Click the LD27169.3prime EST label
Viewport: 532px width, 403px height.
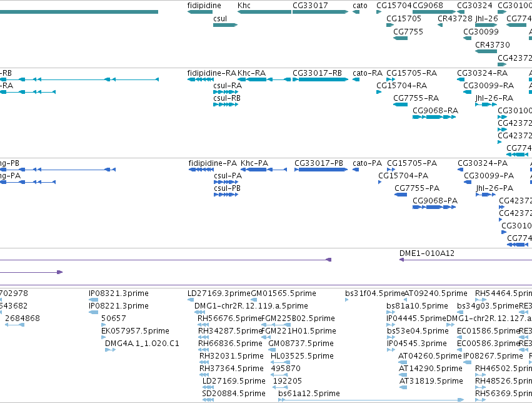click(219, 293)
